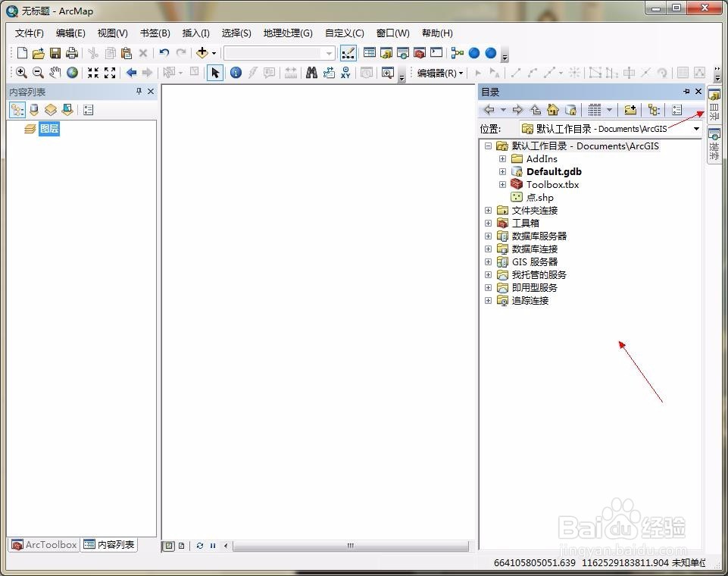The height and width of the screenshot is (576, 728).
Task: Click the Paste toolbar icon
Action: [x=127, y=53]
